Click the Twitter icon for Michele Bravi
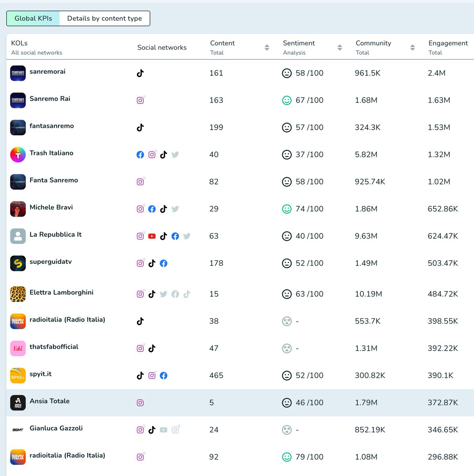This screenshot has width=474, height=476. tap(175, 209)
